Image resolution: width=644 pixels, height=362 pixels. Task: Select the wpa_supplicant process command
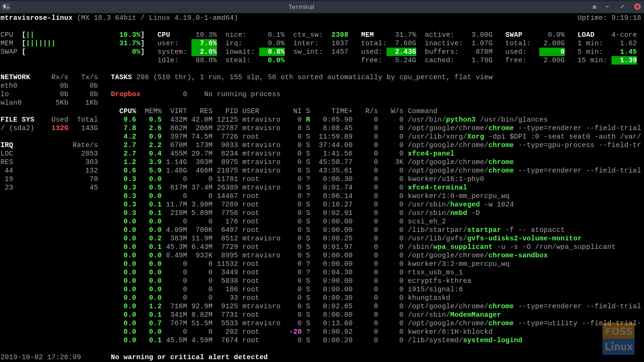pyautogui.click(x=512, y=247)
